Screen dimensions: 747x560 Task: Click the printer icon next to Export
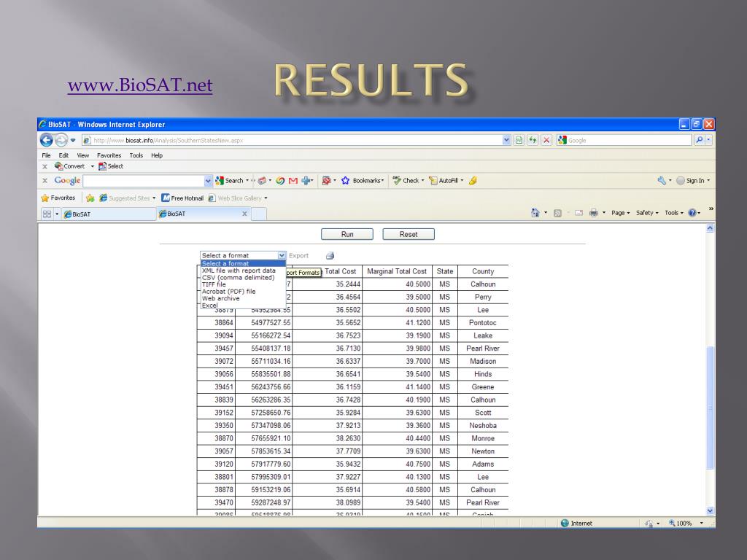[x=330, y=256]
